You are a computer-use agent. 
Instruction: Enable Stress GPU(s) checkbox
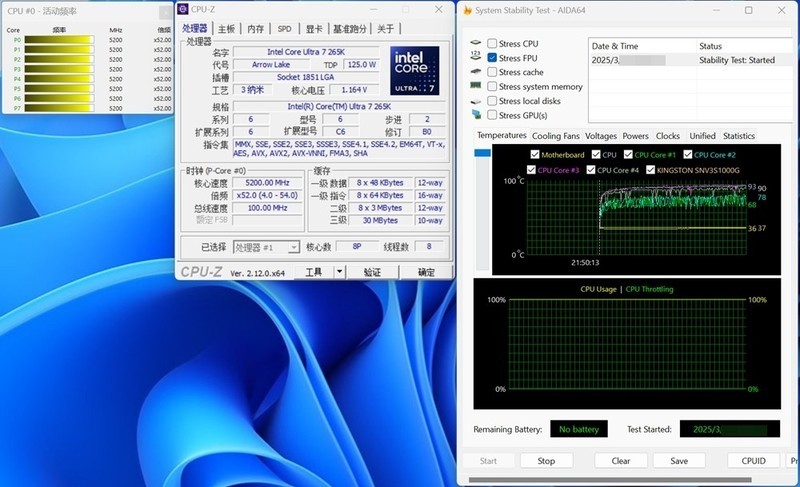492,115
